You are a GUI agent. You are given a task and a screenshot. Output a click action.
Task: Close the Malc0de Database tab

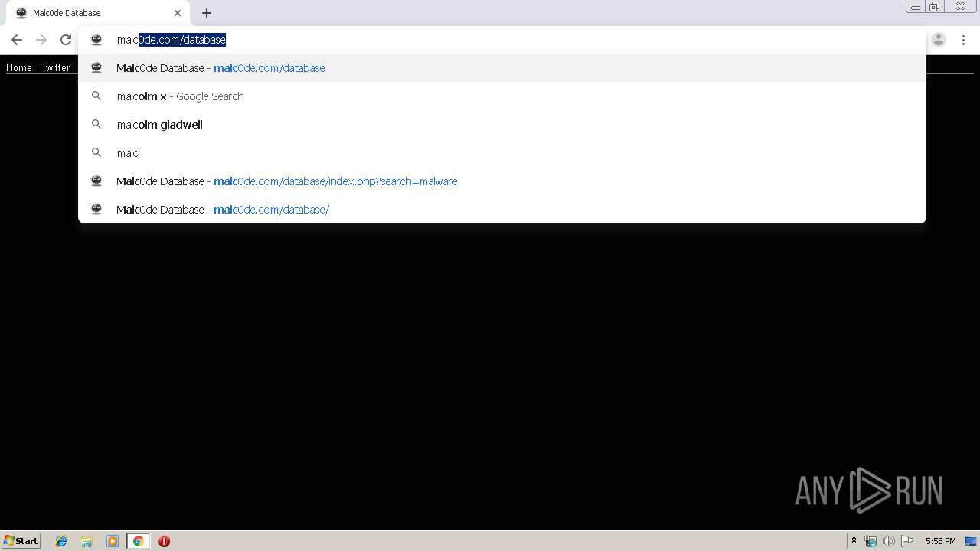point(178,13)
